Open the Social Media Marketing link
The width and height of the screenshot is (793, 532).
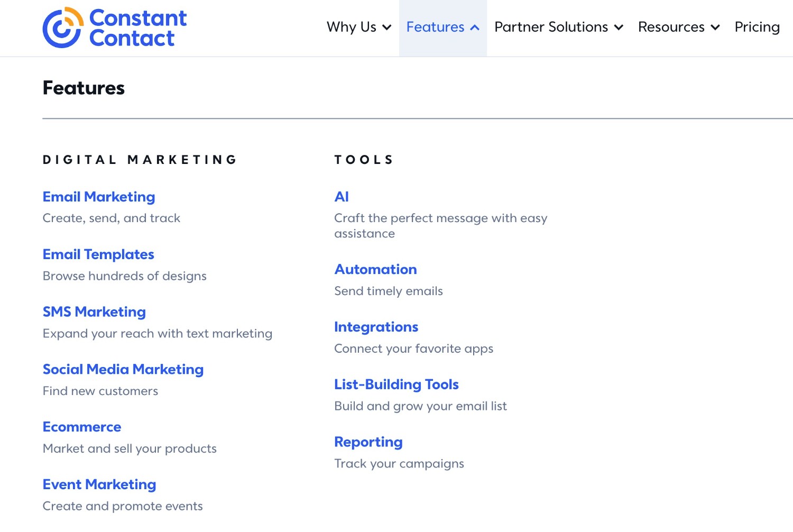tap(123, 370)
